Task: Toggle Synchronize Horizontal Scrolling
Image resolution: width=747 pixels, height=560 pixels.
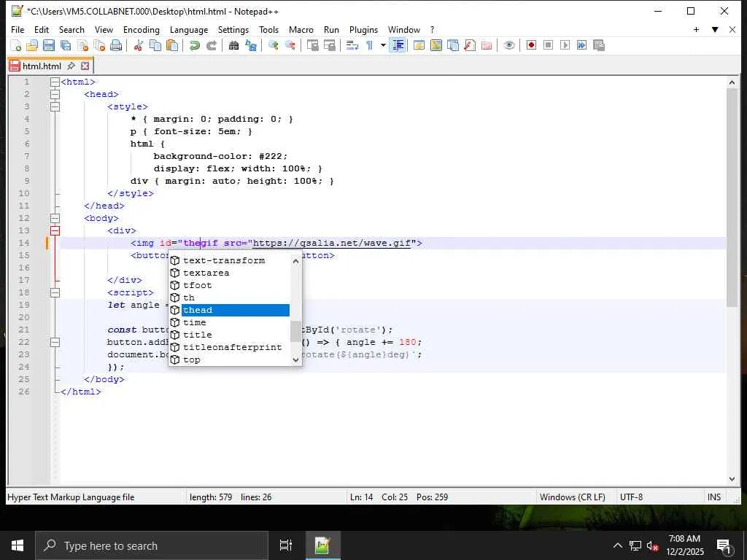Action: click(330, 46)
